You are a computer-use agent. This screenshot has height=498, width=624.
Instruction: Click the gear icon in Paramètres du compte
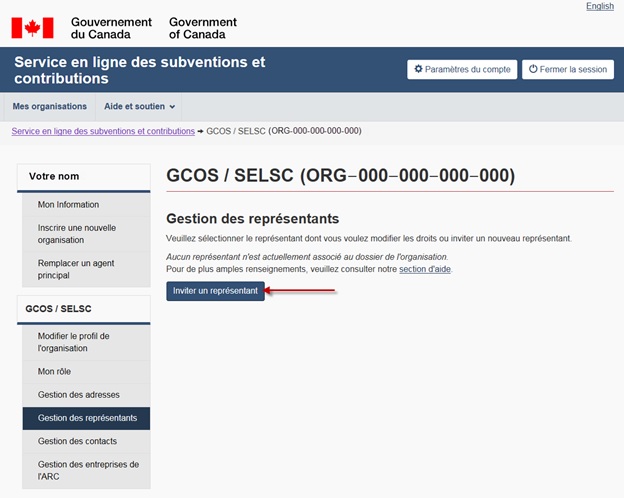click(418, 70)
